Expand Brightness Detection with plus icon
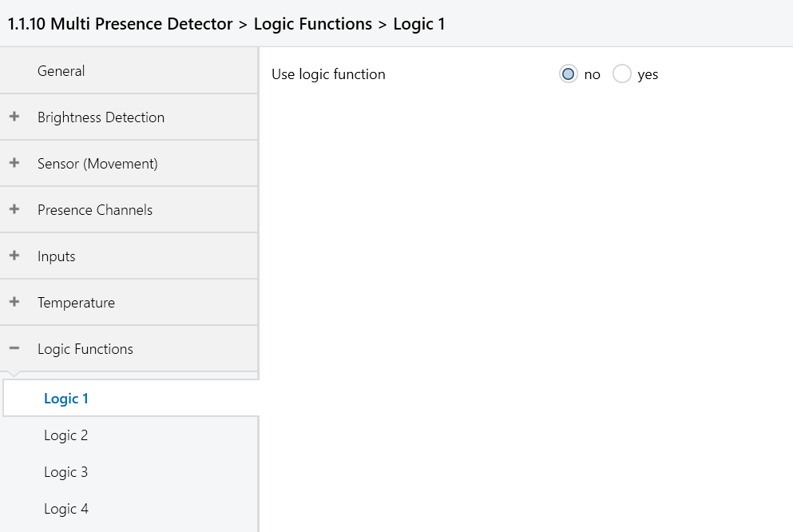The width and height of the screenshot is (793, 532). pos(14,117)
